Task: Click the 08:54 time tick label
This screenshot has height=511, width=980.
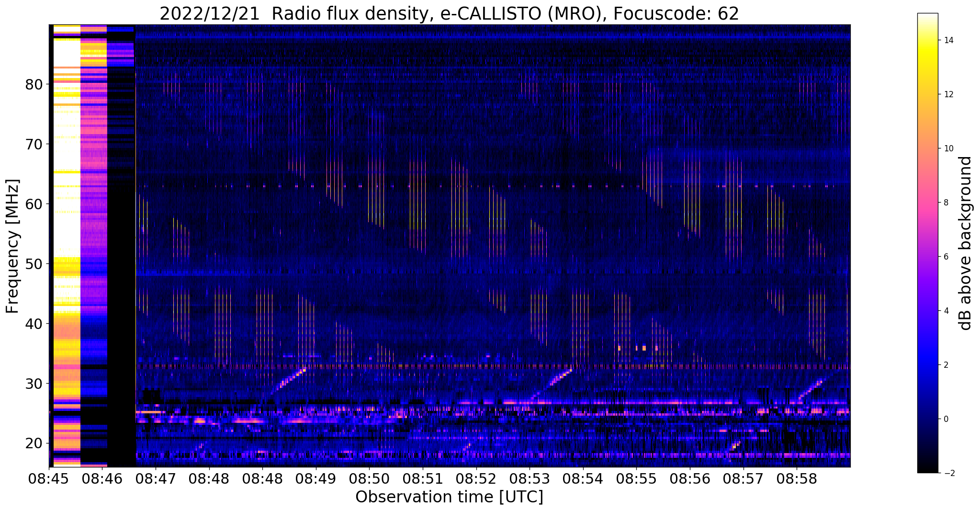Action: coord(583,479)
